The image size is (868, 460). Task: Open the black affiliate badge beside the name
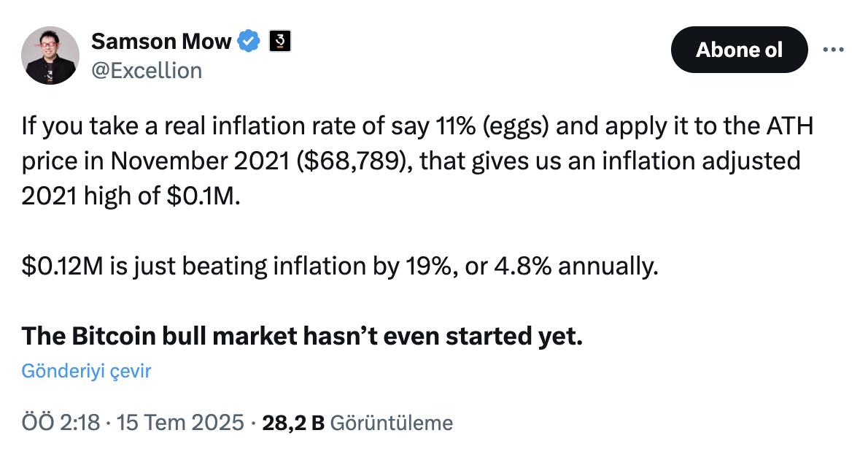[280, 41]
